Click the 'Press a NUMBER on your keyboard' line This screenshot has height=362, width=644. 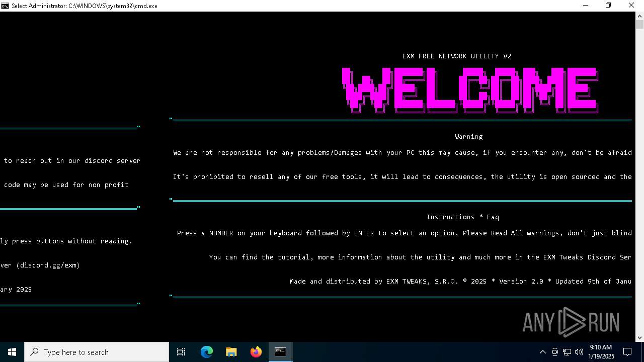pyautogui.click(x=405, y=233)
